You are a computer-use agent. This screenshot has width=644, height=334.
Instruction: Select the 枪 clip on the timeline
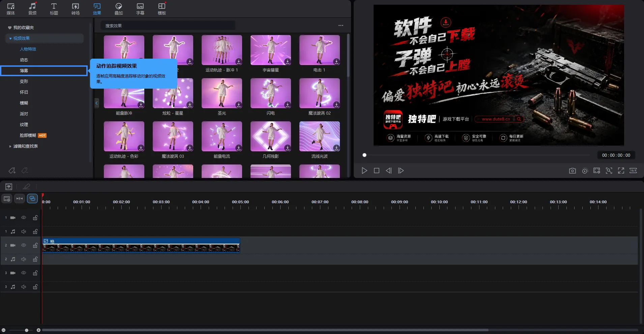[x=141, y=245]
